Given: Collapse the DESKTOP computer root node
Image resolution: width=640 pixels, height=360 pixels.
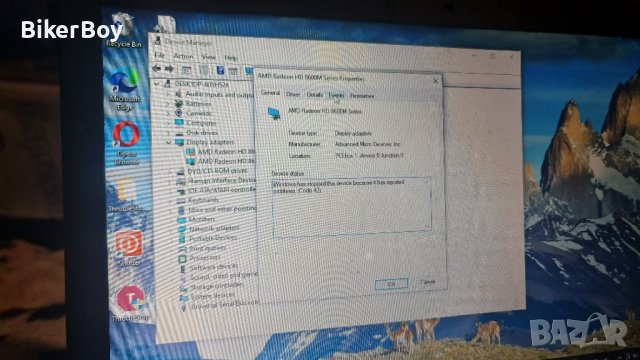Looking at the screenshot, I should point(157,83).
